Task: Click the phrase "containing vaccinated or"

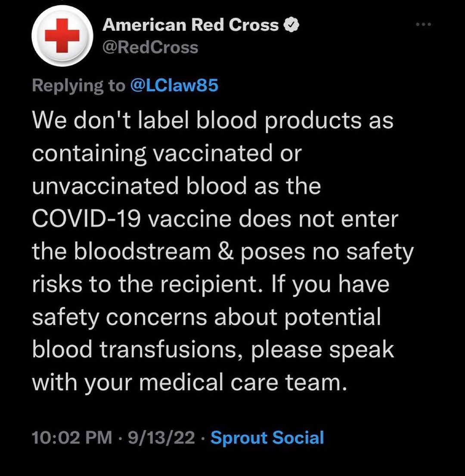Action: point(166,154)
